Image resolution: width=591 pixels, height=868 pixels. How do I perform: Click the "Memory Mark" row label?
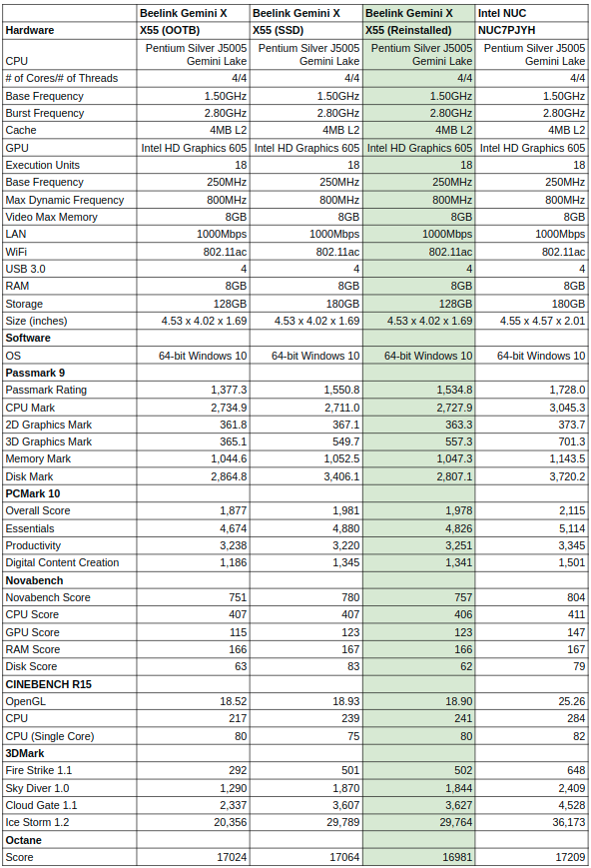pos(38,458)
